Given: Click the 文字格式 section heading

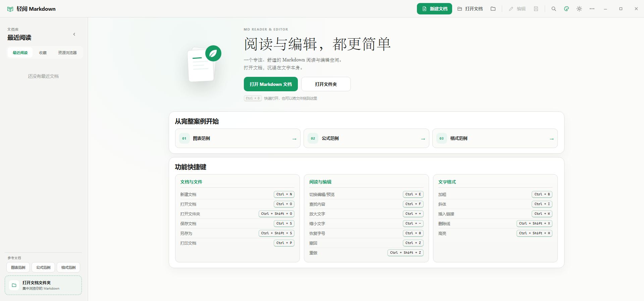Looking at the screenshot, I should [447, 182].
